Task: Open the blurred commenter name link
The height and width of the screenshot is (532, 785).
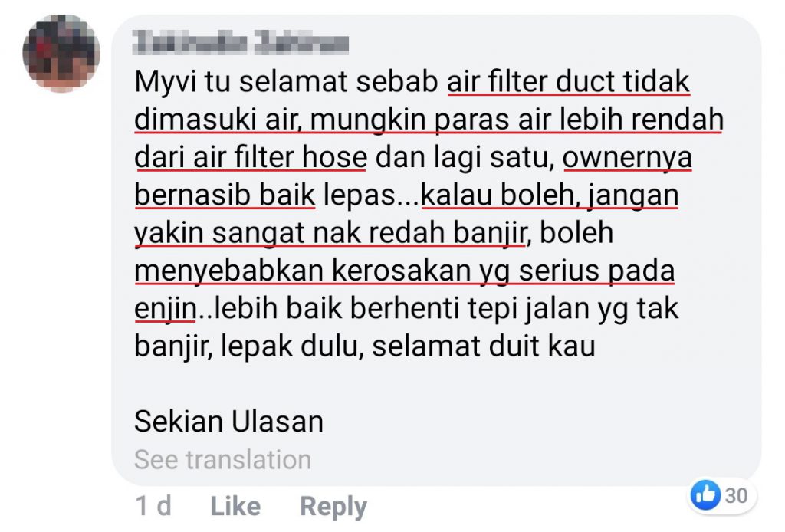Action: click(241, 42)
